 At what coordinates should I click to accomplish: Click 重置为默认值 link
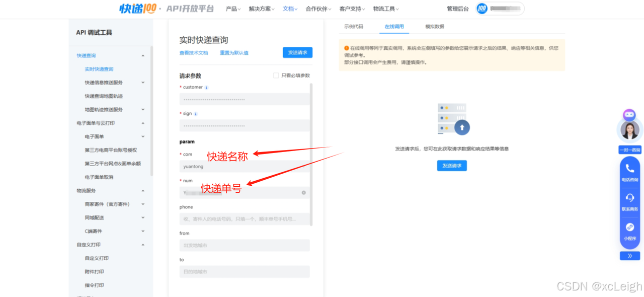tap(234, 53)
